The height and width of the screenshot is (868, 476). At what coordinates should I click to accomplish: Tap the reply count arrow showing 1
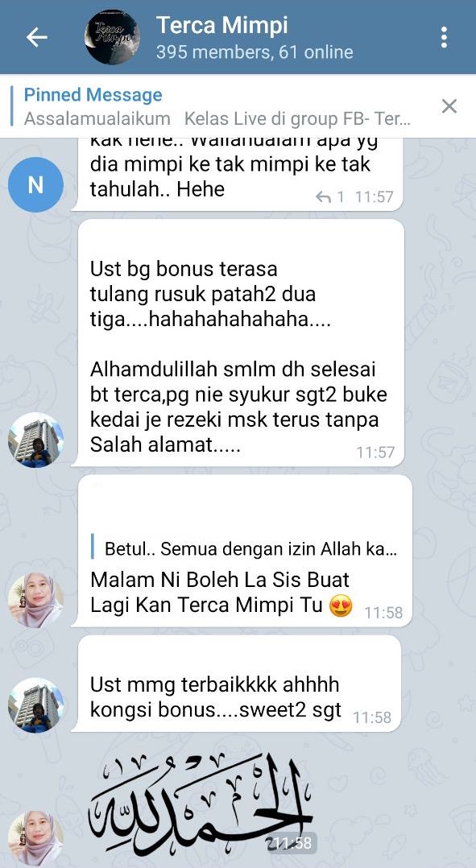click(x=330, y=196)
